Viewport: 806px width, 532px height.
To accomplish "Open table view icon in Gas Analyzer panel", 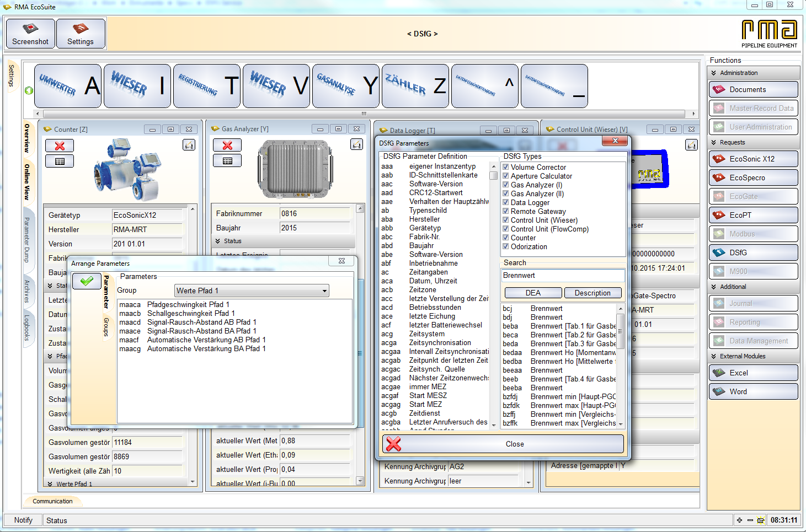I will tap(227, 161).
